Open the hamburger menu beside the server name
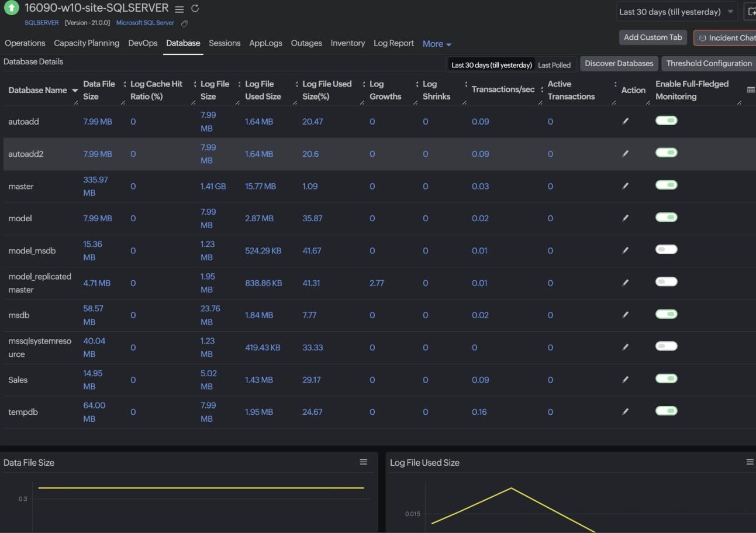This screenshot has height=533, width=756. (179, 8)
